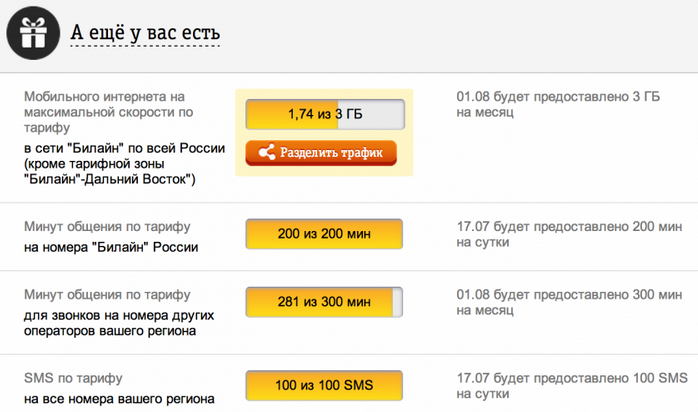Open the "А ещё у вас есть" header link
This screenshot has width=698, height=412.
145,31
